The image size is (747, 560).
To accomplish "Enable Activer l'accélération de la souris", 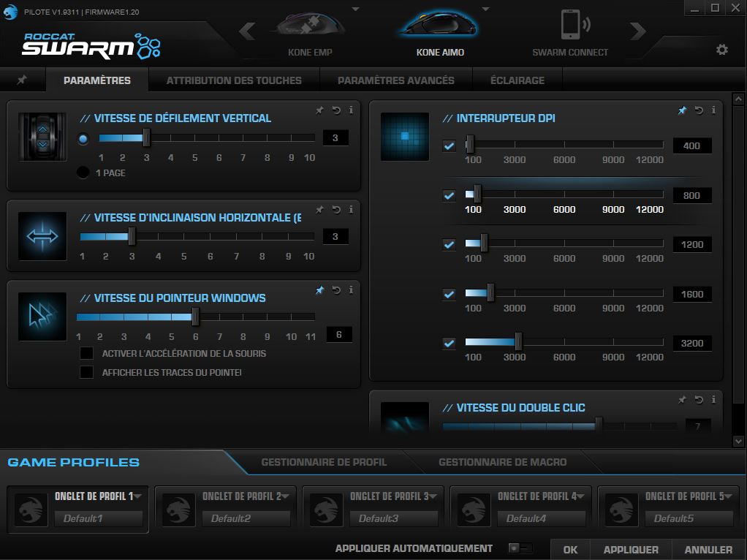I will [87, 353].
